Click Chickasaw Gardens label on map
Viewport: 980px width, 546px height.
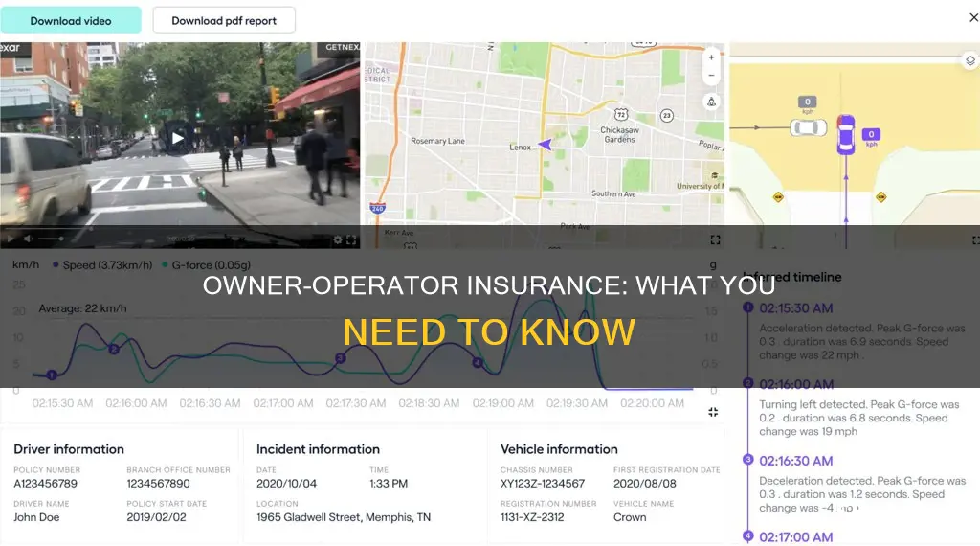[x=619, y=134]
